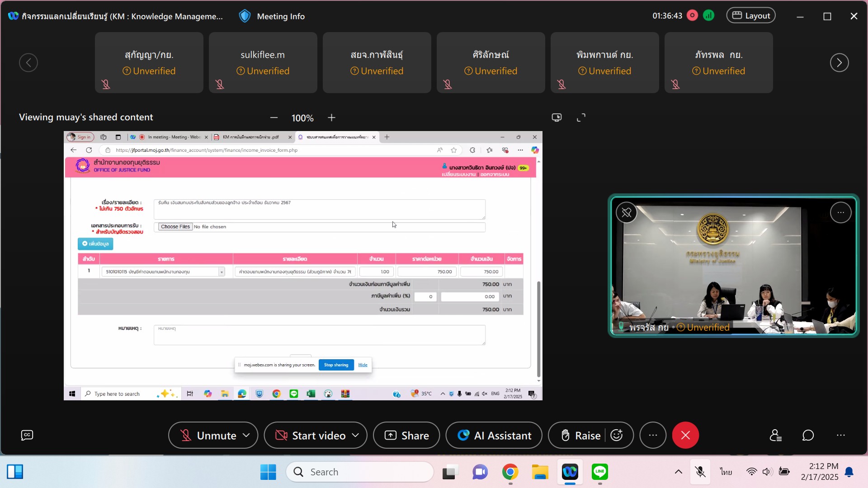Click the red leave meeting button
The width and height of the screenshot is (868, 488).
point(685,435)
